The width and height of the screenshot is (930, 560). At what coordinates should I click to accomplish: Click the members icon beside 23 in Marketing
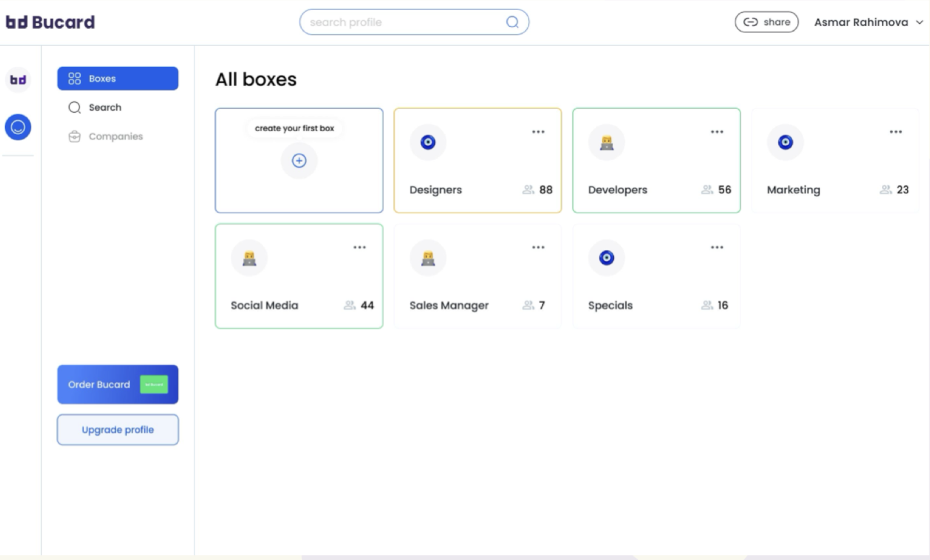point(885,189)
